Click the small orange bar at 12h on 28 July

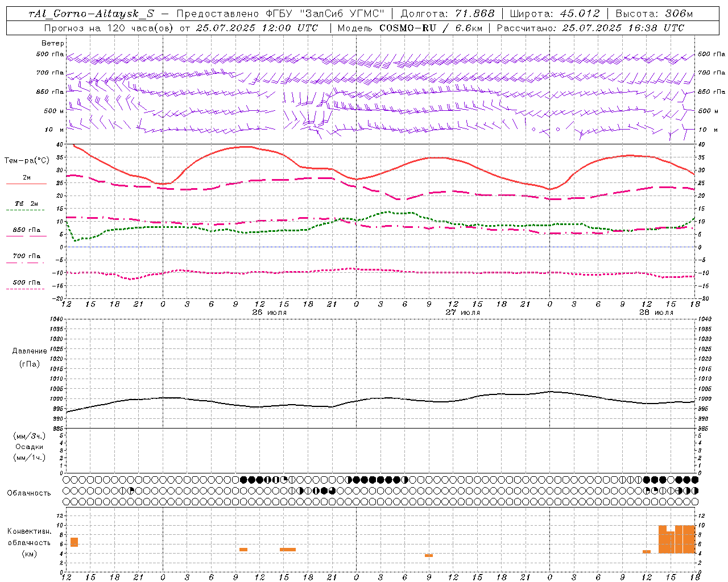click(647, 551)
